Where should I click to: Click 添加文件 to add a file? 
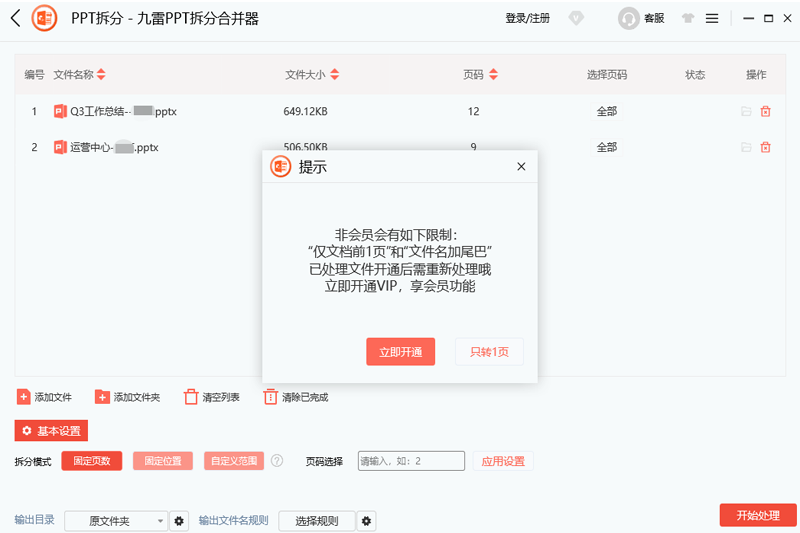tap(44, 397)
